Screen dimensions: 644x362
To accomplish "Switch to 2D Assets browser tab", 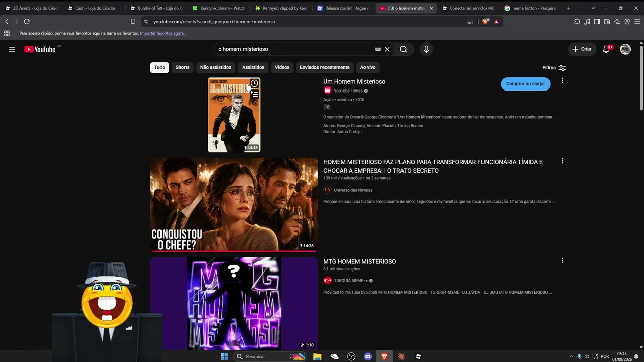I will [31, 8].
